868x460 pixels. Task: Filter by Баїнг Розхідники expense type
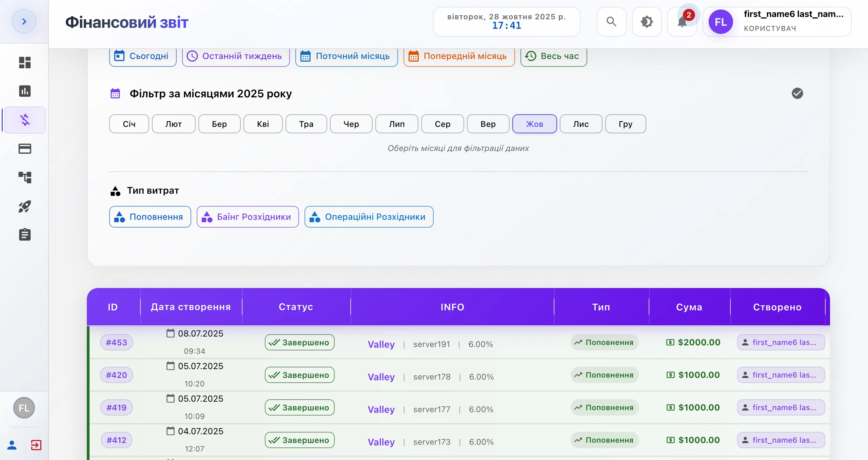tap(248, 217)
